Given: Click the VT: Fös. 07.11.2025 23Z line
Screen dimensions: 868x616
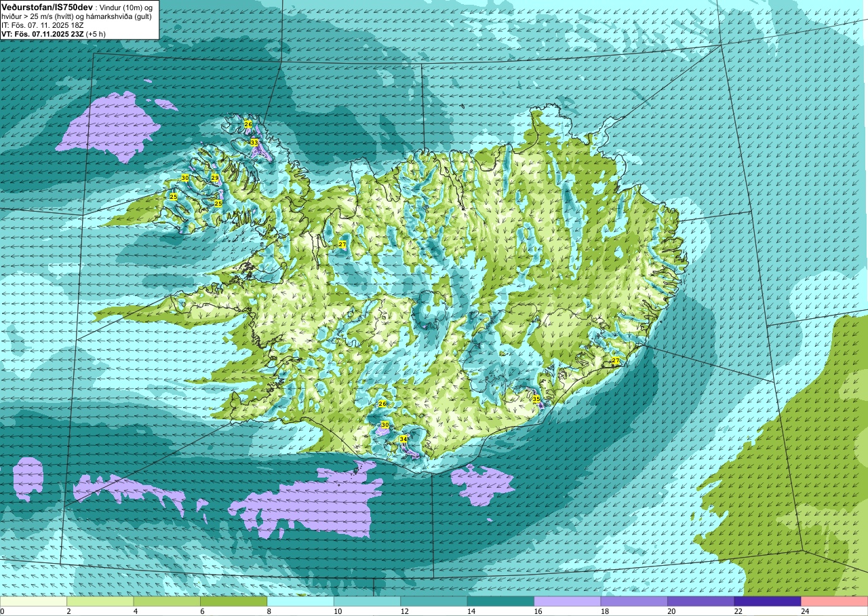Looking at the screenshot, I should (44, 34).
